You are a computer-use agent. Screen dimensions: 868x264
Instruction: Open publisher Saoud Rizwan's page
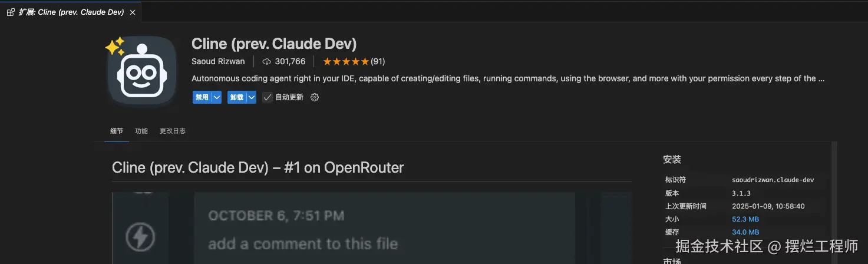(218, 62)
